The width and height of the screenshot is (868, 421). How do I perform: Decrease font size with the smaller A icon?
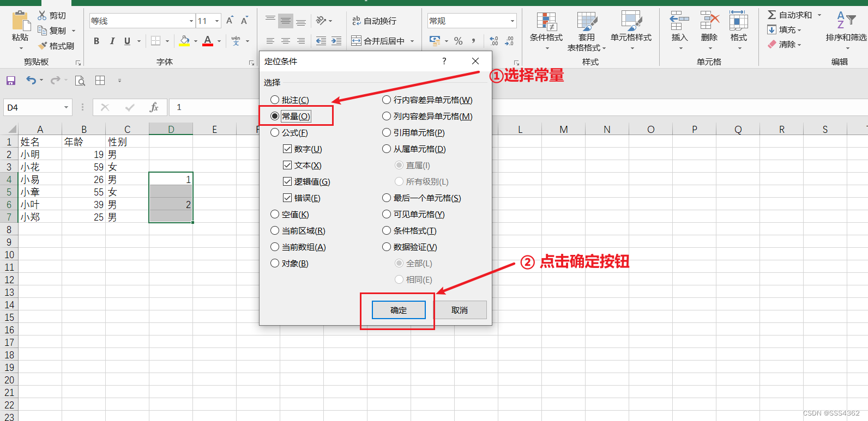pos(244,21)
